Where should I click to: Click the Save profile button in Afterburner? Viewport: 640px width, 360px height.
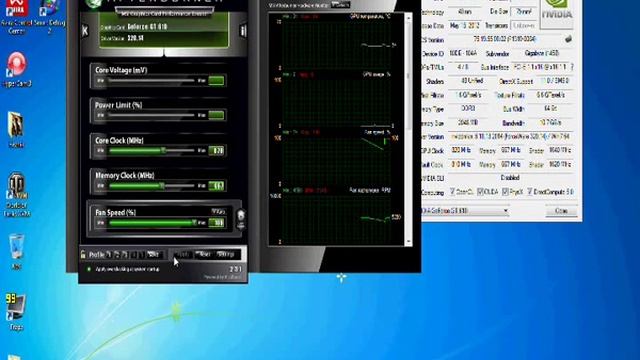tap(153, 254)
